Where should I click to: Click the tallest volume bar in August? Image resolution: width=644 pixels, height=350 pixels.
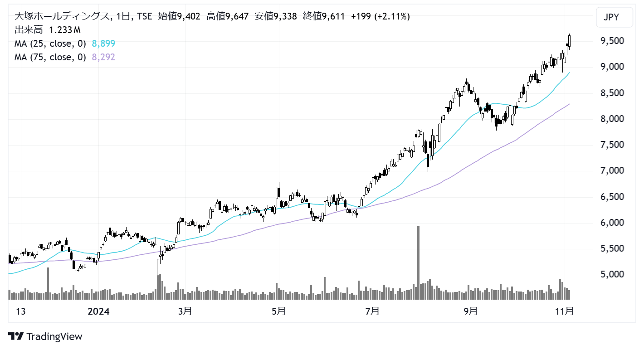(418, 263)
